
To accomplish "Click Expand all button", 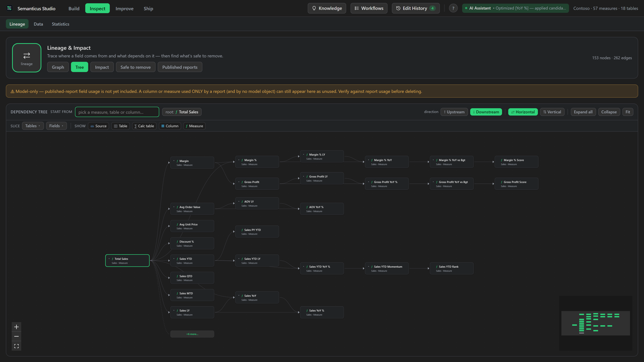I will click(x=583, y=112).
